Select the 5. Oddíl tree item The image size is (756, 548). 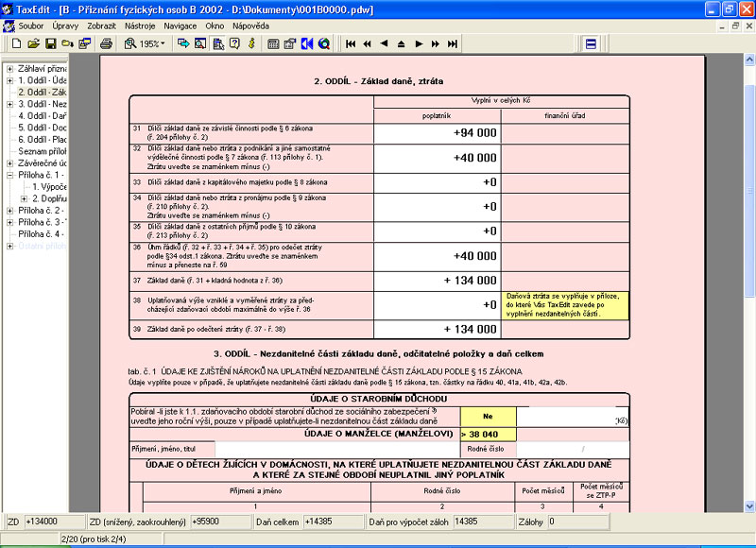point(43,128)
